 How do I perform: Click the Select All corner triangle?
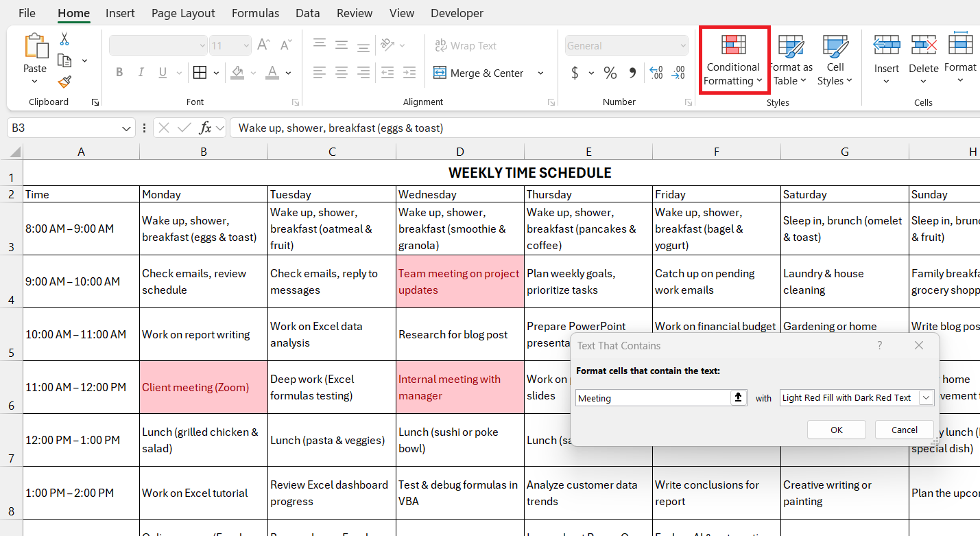click(14, 152)
